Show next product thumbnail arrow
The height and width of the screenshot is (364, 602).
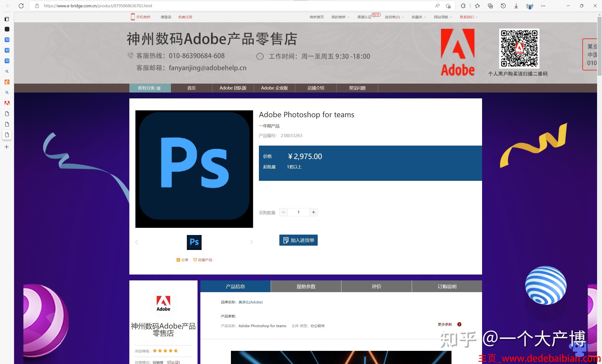pos(251,242)
